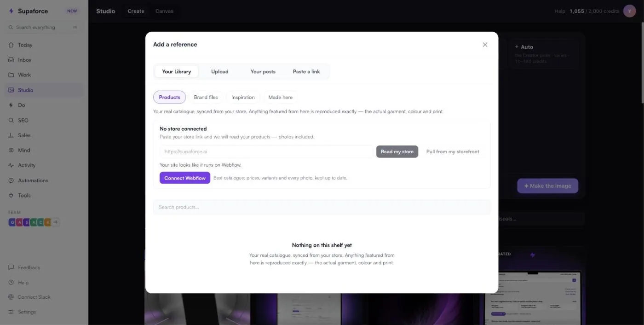The image size is (644, 325).
Task: Open the Automations clock icon
Action: (x=11, y=180)
